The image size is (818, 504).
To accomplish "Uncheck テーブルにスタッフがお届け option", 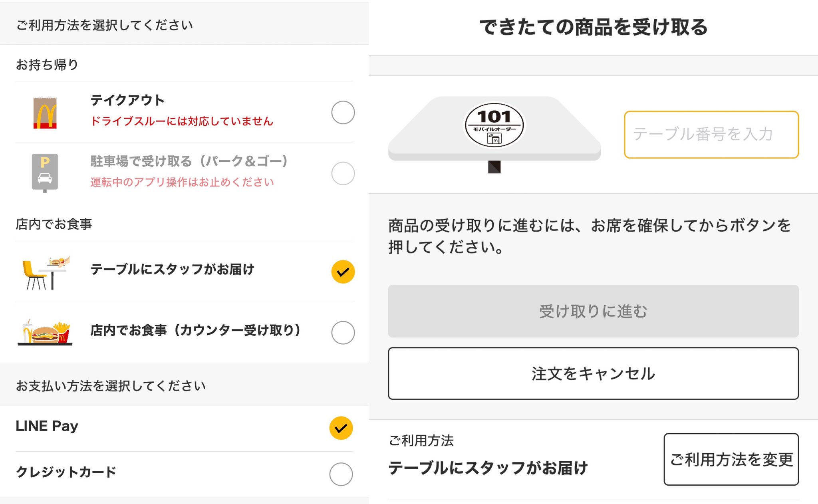I will pos(343,272).
